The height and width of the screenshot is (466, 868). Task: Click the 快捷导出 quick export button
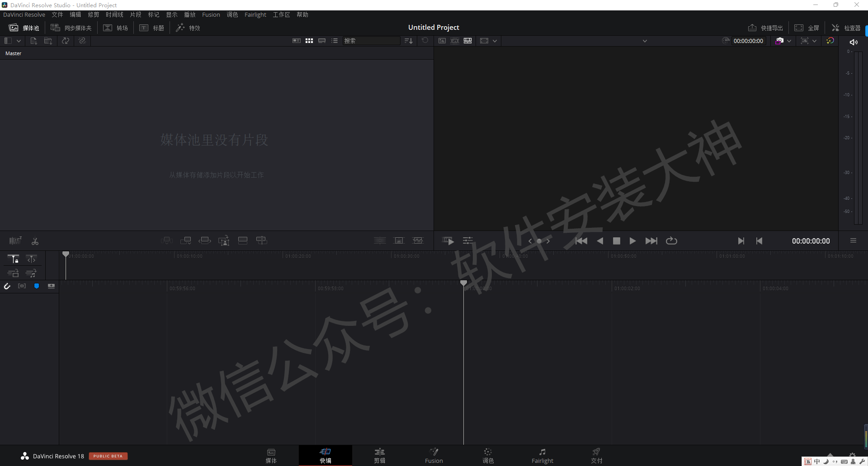(765, 28)
